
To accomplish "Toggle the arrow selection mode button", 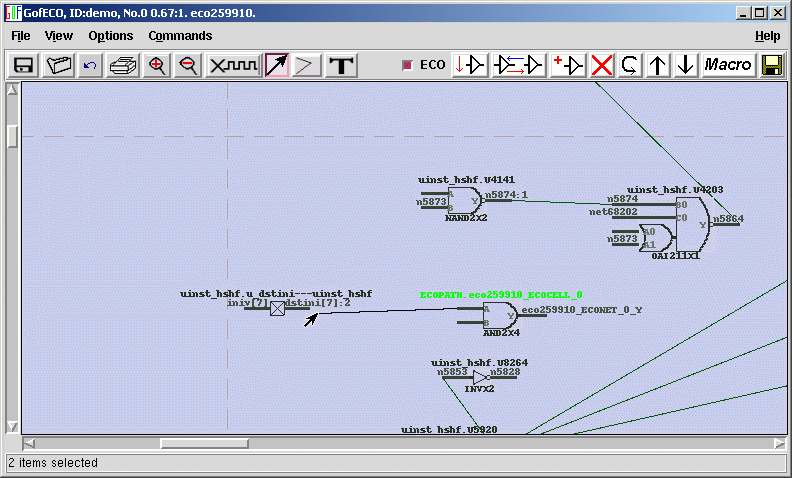I will click(277, 65).
